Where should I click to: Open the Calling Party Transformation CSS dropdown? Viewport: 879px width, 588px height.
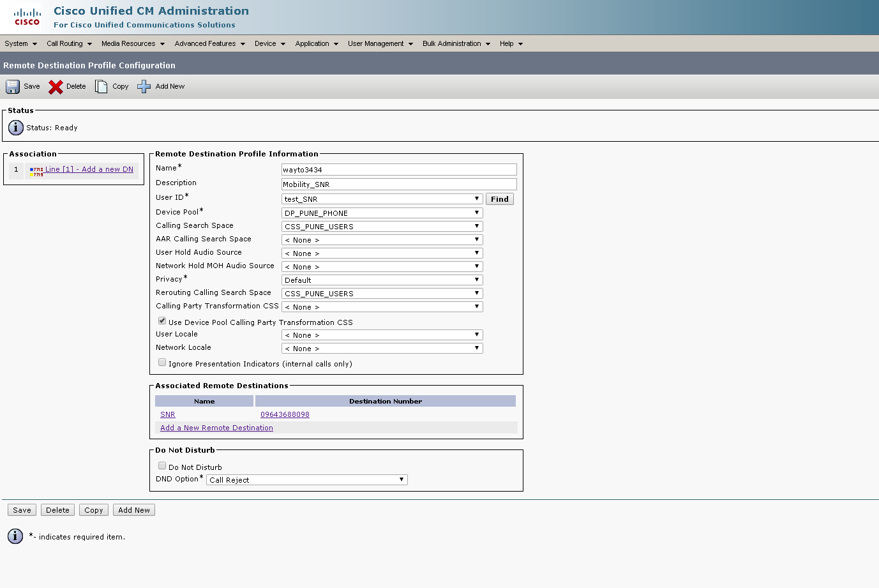click(x=382, y=307)
